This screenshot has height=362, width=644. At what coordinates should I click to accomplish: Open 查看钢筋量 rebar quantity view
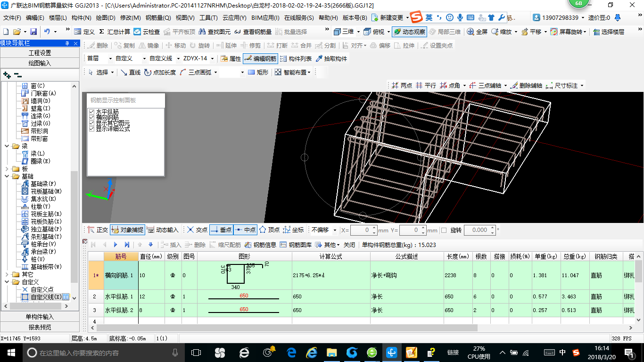coord(253,32)
